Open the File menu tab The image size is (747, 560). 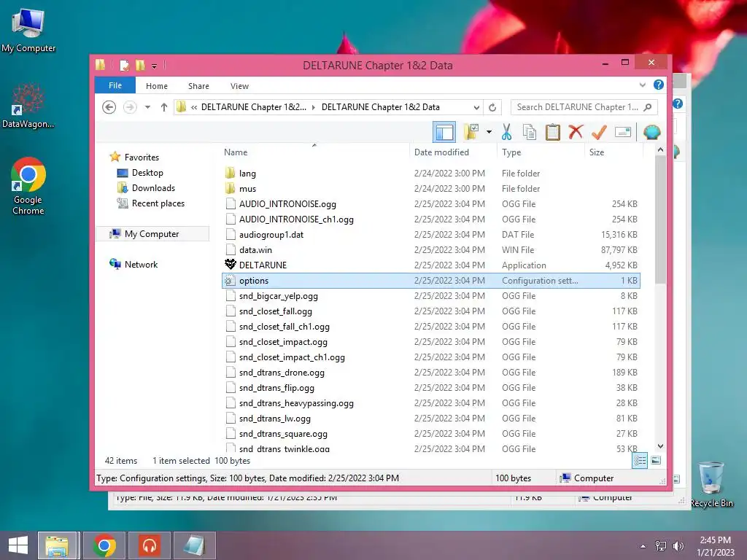(115, 86)
